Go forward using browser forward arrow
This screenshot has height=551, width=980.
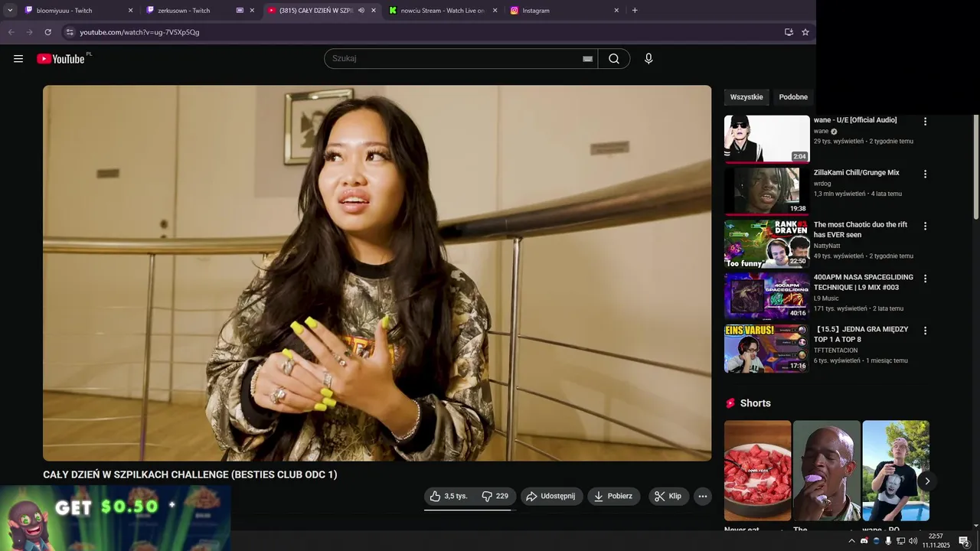(x=29, y=32)
